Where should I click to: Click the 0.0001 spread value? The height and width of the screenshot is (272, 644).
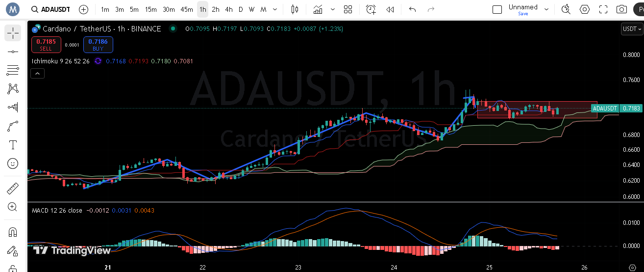[72, 45]
